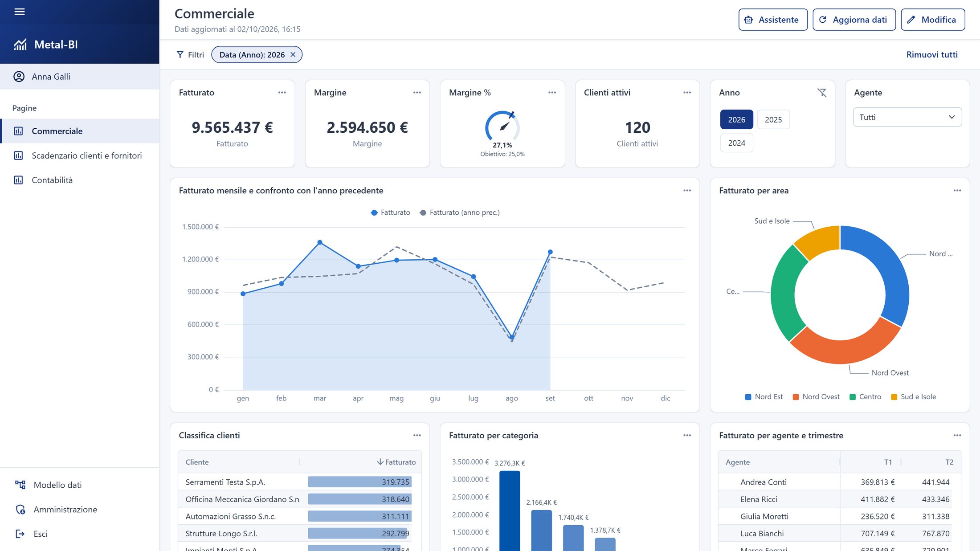The image size is (980, 551).
Task: Clear the Anno filter funnel icon
Action: pyautogui.click(x=822, y=93)
